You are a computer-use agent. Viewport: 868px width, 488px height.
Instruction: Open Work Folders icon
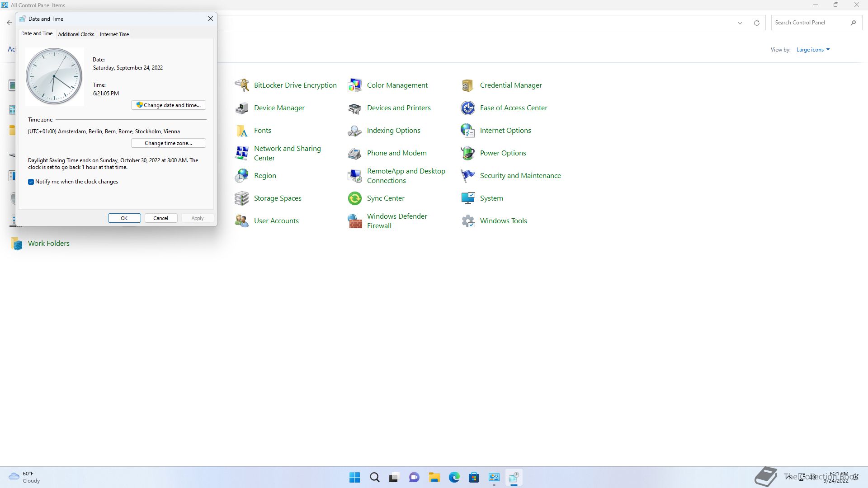17,243
